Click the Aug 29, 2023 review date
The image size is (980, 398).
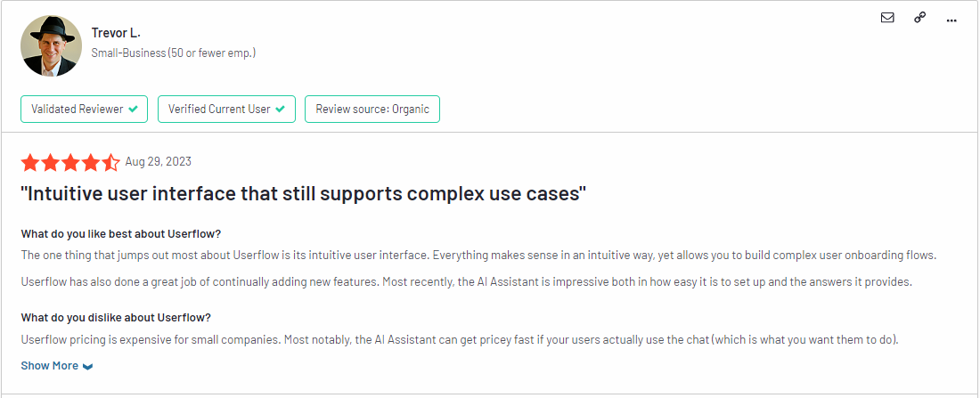158,162
